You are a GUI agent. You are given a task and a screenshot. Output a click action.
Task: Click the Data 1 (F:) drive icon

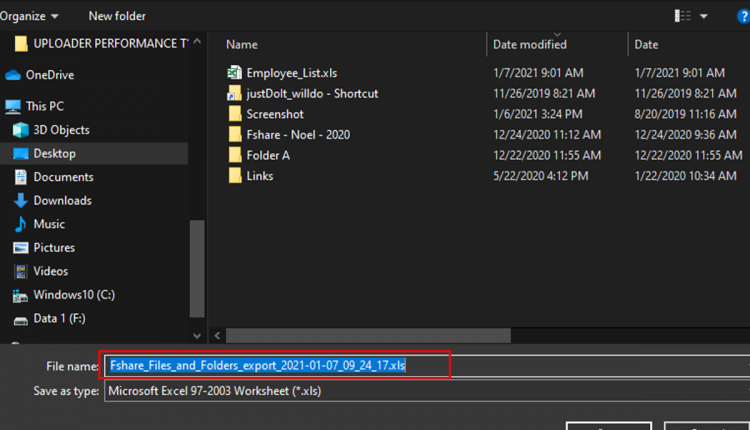21,320
